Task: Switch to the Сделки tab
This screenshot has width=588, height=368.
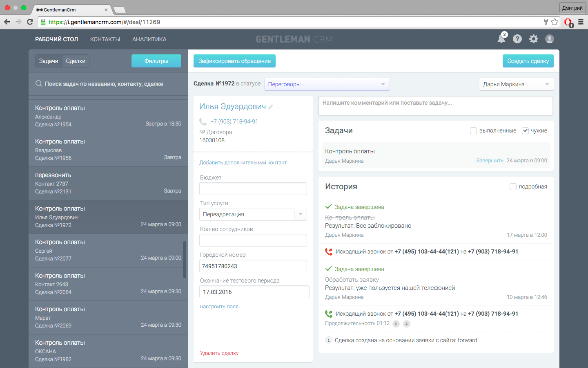Action: (x=76, y=61)
